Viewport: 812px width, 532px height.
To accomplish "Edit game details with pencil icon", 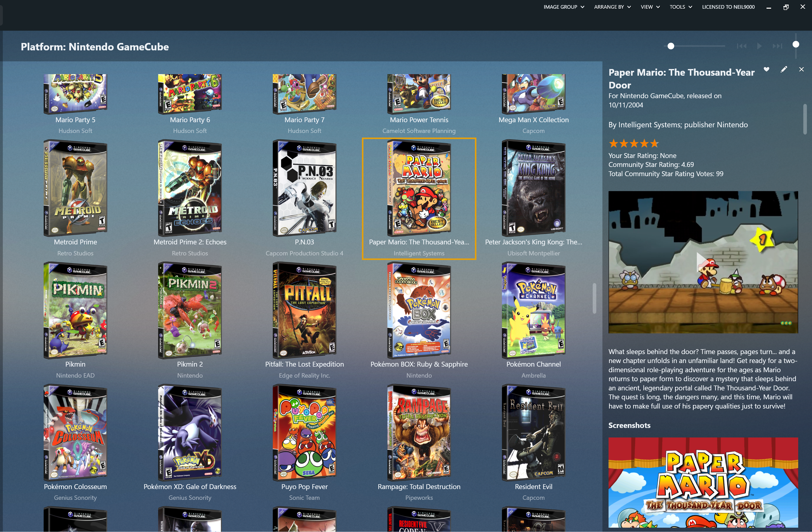I will (x=784, y=69).
